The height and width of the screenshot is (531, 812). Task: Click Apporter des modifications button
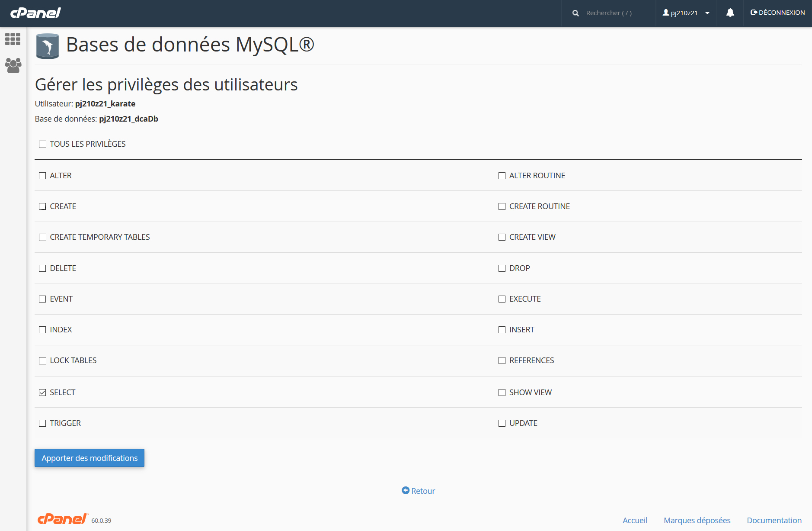coord(90,458)
